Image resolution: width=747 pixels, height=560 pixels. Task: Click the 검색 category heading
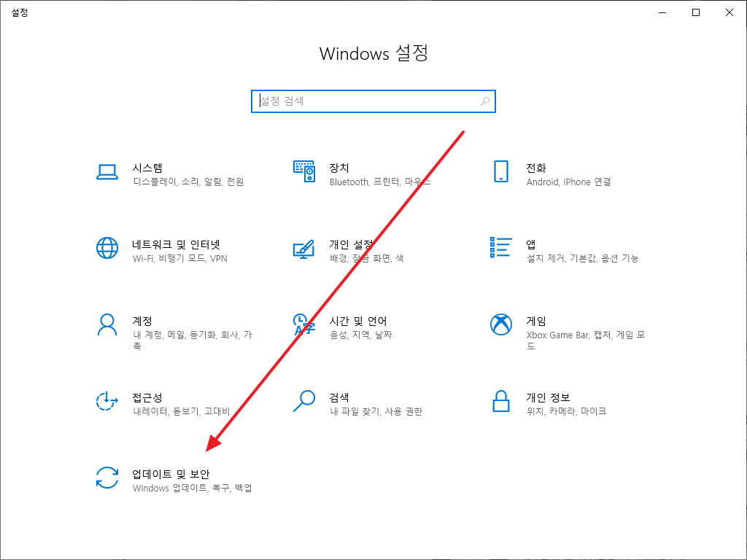tap(339, 397)
